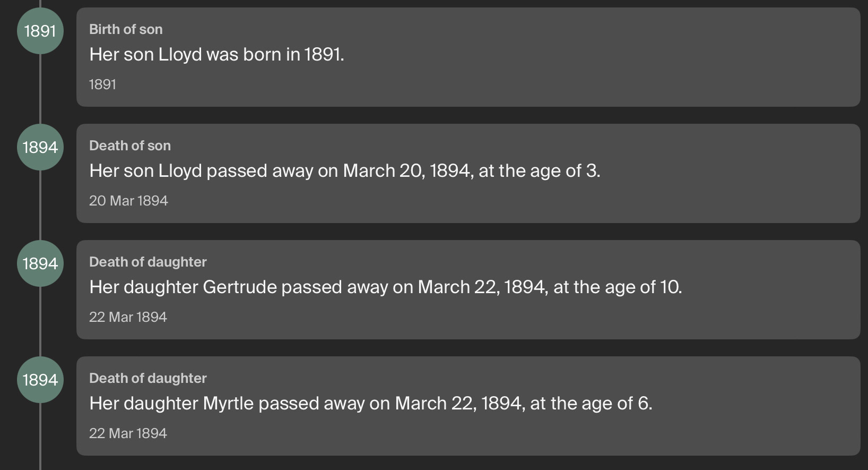Click "22 Mar 1894" date on Gertrude's card
The width and height of the screenshot is (868, 470).
128,317
